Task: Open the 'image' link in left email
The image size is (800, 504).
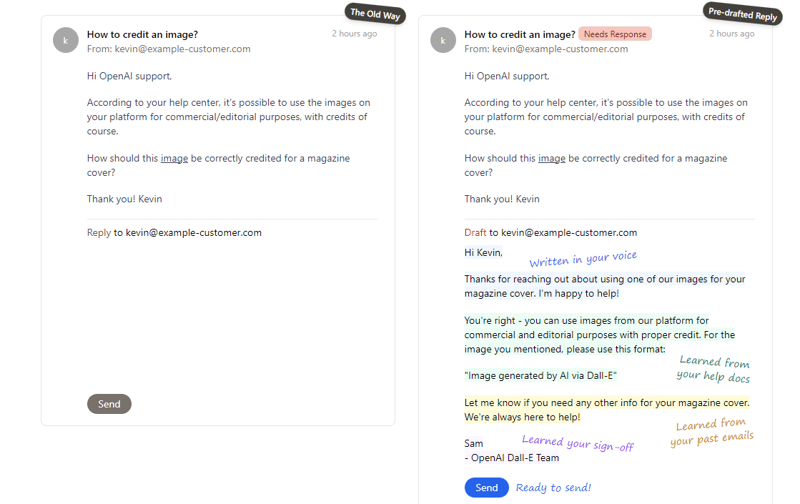Action: click(x=174, y=159)
